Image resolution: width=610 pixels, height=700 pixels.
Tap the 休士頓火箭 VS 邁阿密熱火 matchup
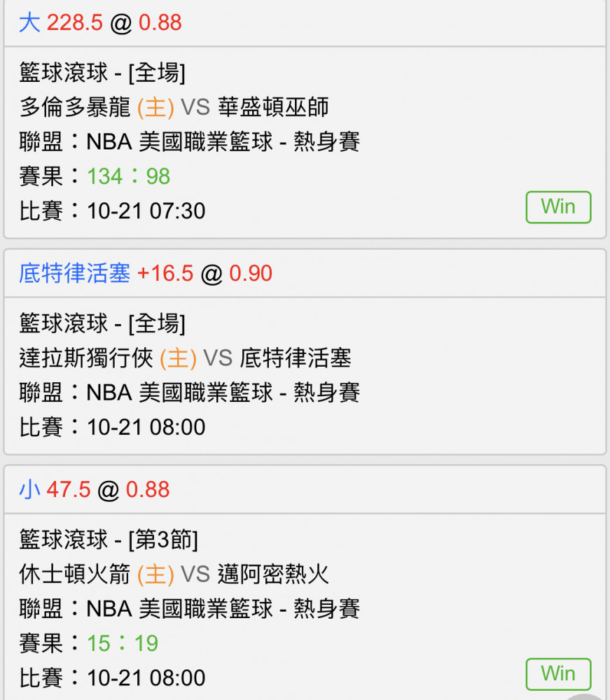click(174, 574)
